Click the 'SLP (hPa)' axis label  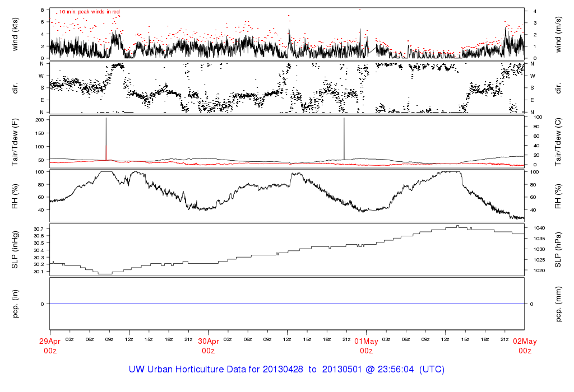pos(558,250)
